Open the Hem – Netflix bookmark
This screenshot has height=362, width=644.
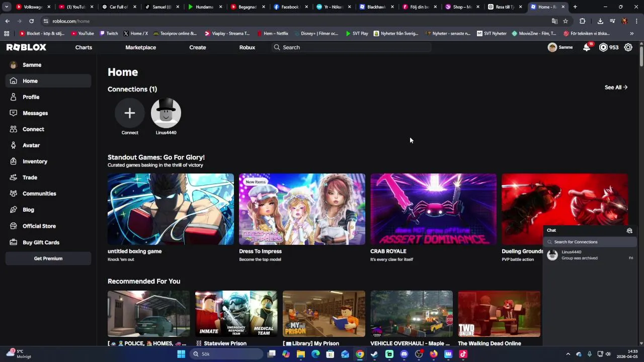272,34
